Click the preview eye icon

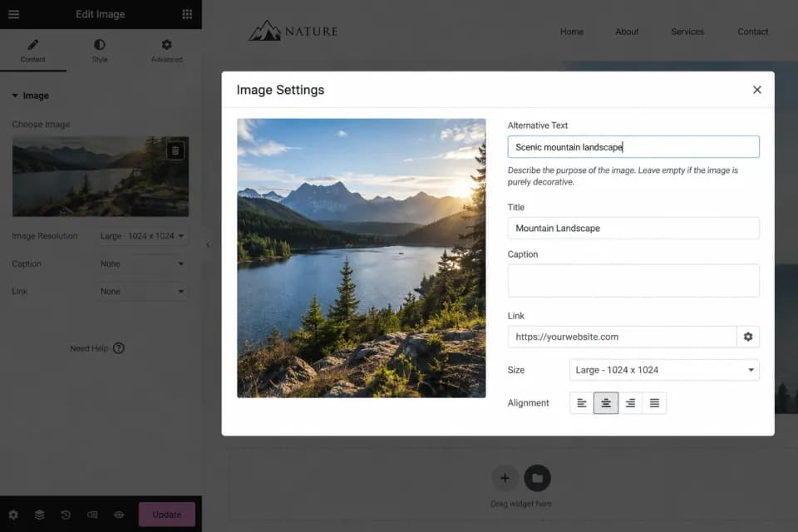(x=119, y=515)
